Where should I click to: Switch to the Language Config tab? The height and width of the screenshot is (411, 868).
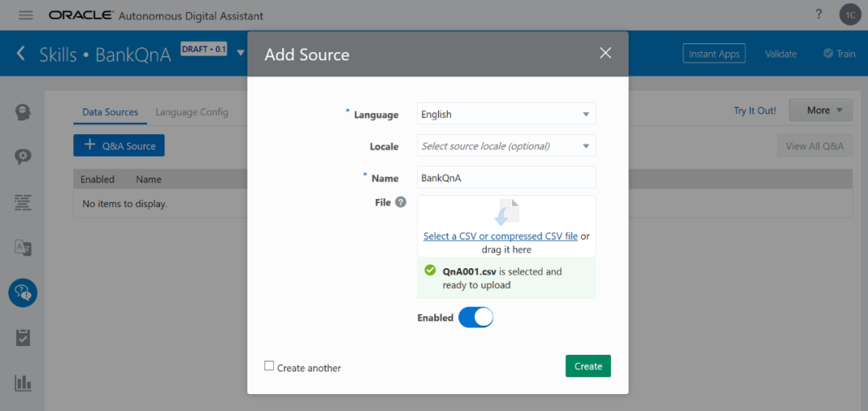(x=192, y=112)
